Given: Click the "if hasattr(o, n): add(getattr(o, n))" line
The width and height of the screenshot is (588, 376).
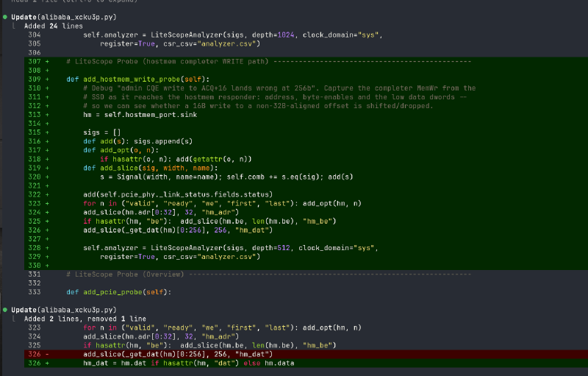Looking at the screenshot, I should [176, 159].
